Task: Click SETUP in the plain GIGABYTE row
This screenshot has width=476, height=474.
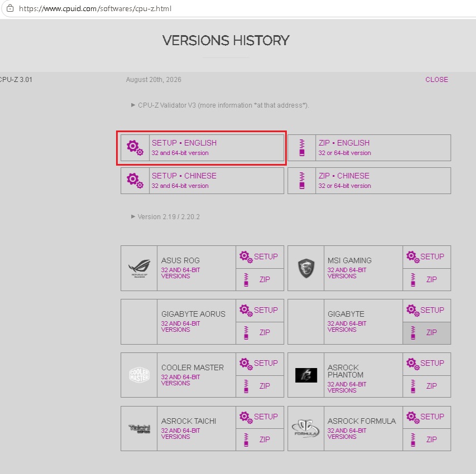Action: [427, 311]
